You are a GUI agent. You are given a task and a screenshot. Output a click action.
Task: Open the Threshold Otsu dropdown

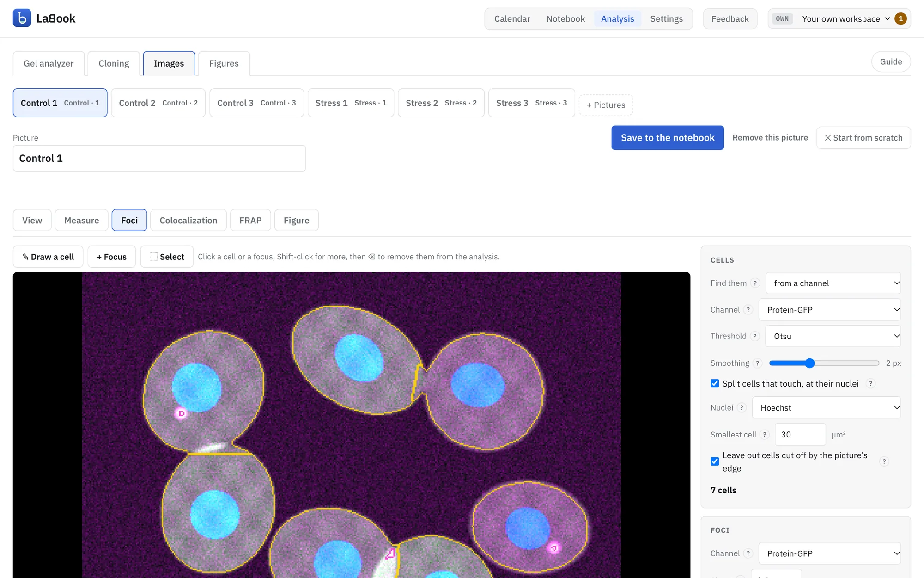pyautogui.click(x=833, y=336)
